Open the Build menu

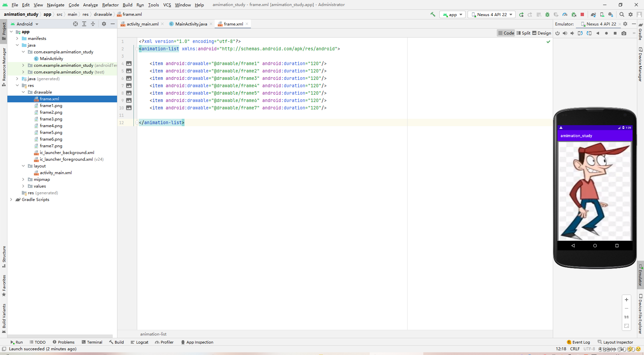coord(127,5)
